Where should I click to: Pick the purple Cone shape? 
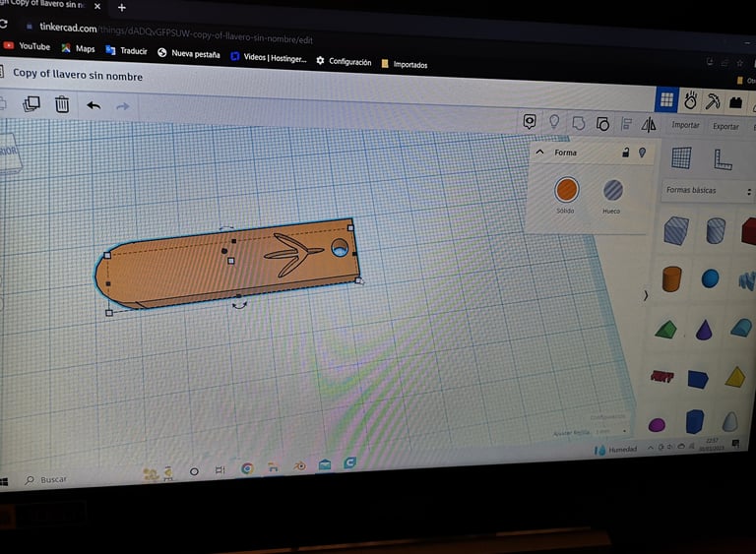tap(704, 330)
